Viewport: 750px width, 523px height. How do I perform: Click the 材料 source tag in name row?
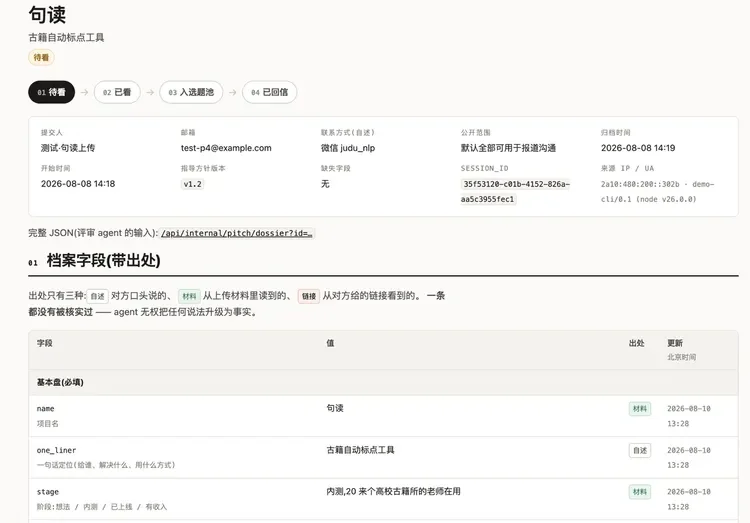click(640, 409)
